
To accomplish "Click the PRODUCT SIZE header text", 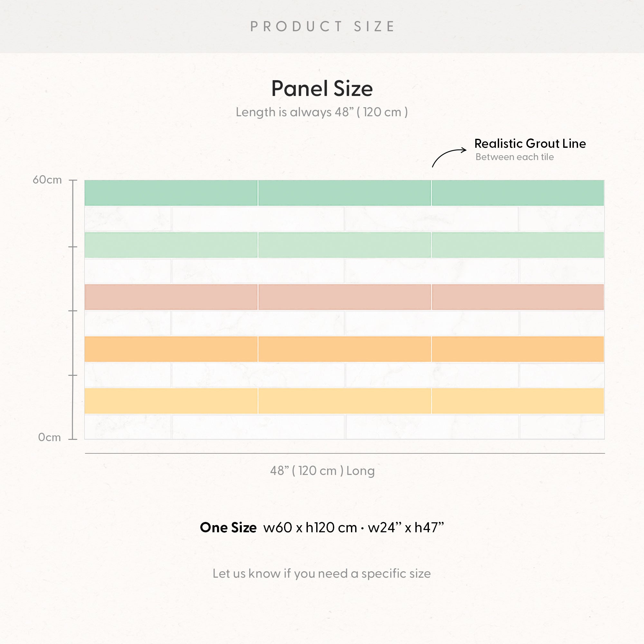I will [x=322, y=26].
